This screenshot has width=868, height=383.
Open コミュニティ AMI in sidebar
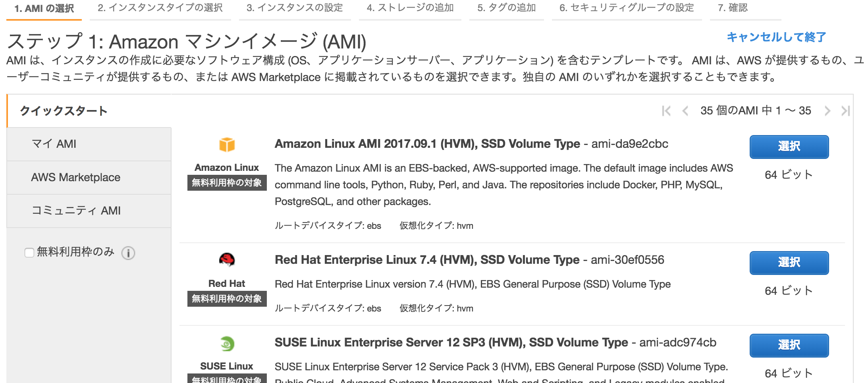point(89,211)
